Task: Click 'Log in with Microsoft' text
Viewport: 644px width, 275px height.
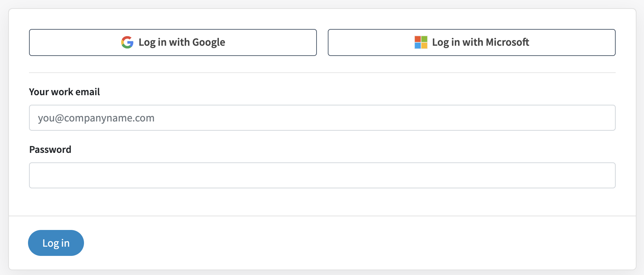Action: click(480, 42)
